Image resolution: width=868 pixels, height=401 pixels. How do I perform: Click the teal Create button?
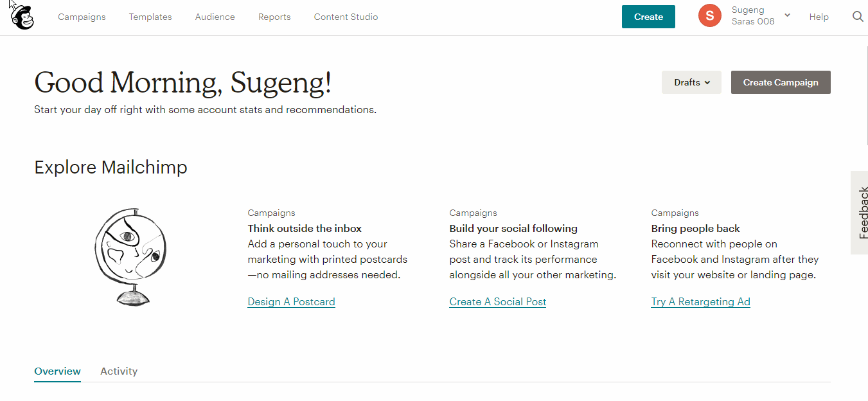tap(648, 17)
